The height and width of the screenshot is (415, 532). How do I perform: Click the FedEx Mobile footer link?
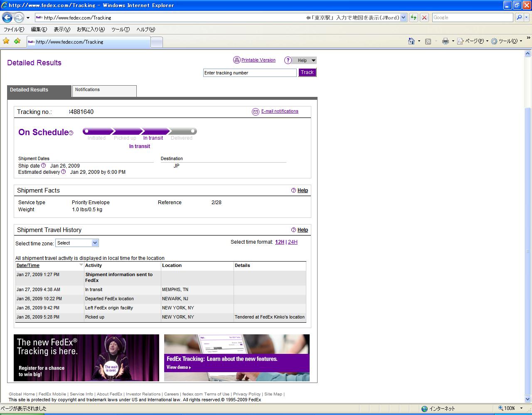pos(52,394)
